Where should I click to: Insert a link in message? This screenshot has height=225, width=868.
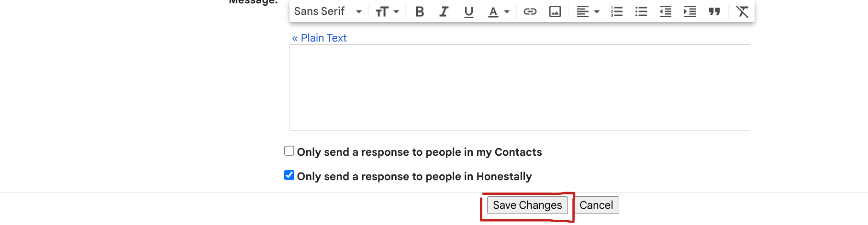click(530, 11)
